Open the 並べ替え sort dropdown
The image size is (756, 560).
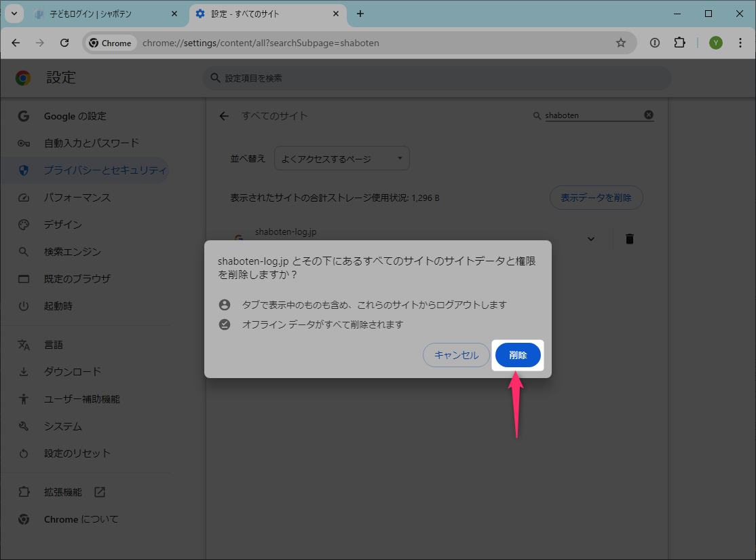tap(342, 159)
